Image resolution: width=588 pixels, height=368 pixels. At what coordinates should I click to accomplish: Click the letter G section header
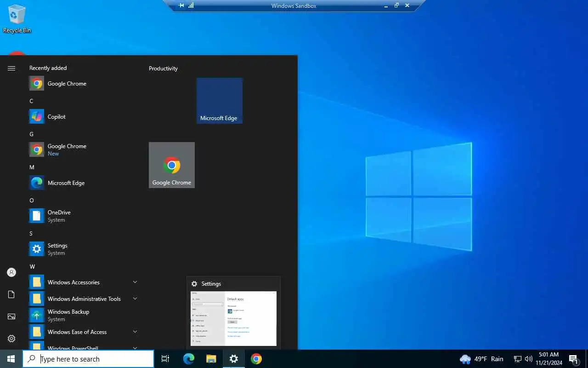point(31,134)
